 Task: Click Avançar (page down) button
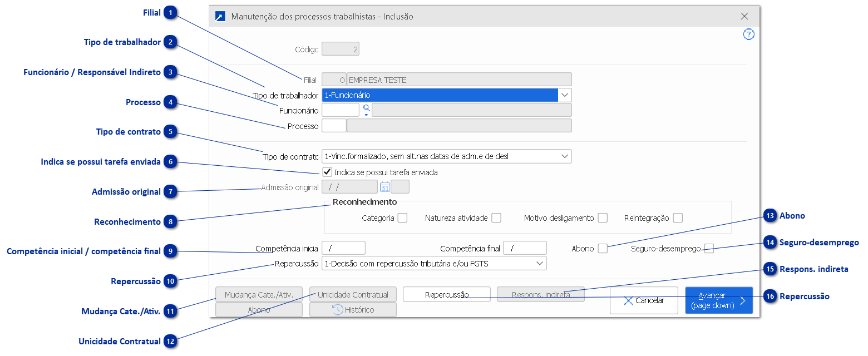point(718,300)
